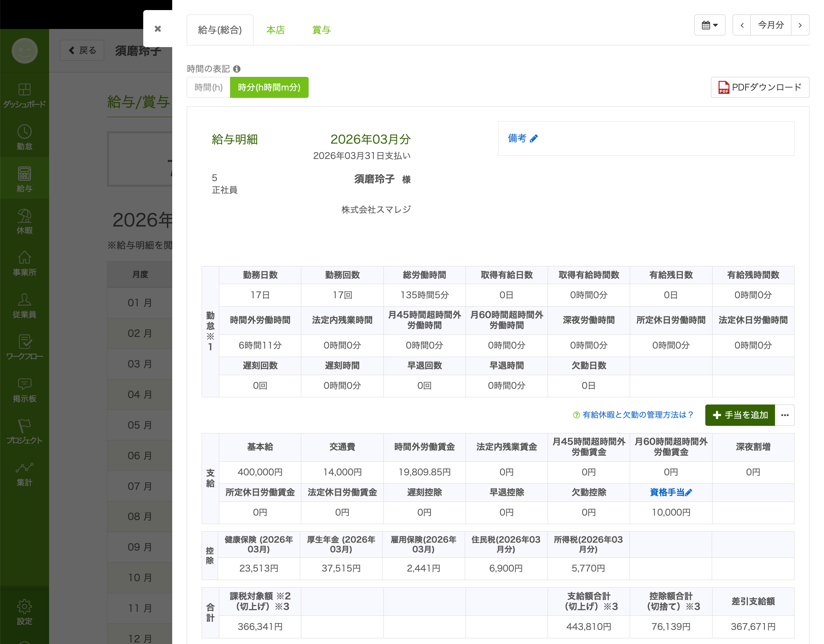Go to next month with right chevron
The image size is (824, 644).
(x=800, y=25)
